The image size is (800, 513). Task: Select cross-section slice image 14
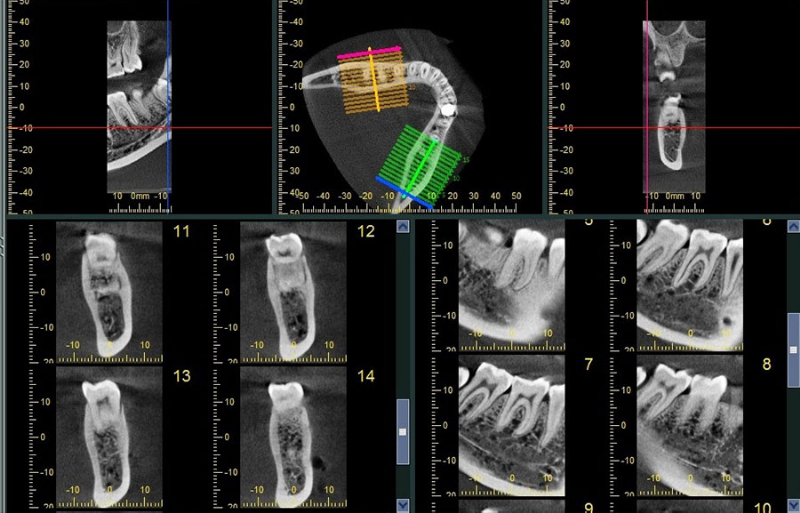tap(293, 436)
